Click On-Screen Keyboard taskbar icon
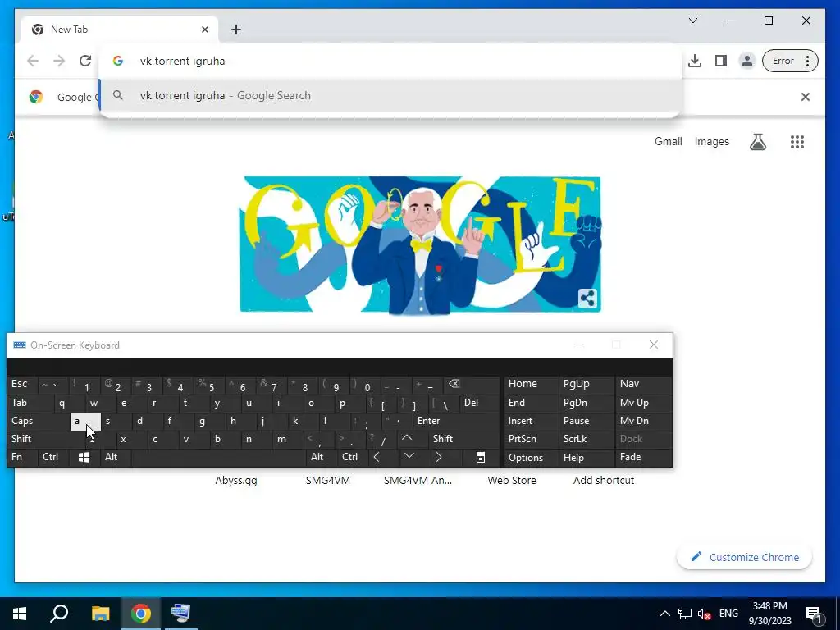Screen dimensions: 840x630 (x=180, y=614)
